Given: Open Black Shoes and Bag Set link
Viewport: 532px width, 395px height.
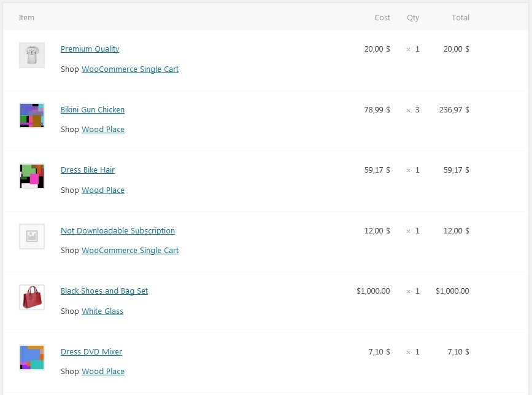Looking at the screenshot, I should pyautogui.click(x=104, y=291).
